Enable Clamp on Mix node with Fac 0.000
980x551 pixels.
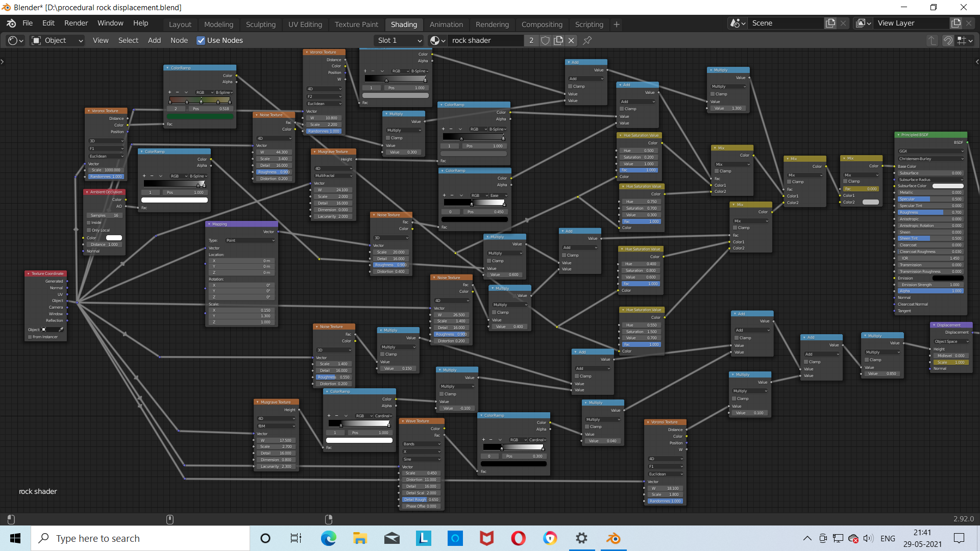pos(846,181)
